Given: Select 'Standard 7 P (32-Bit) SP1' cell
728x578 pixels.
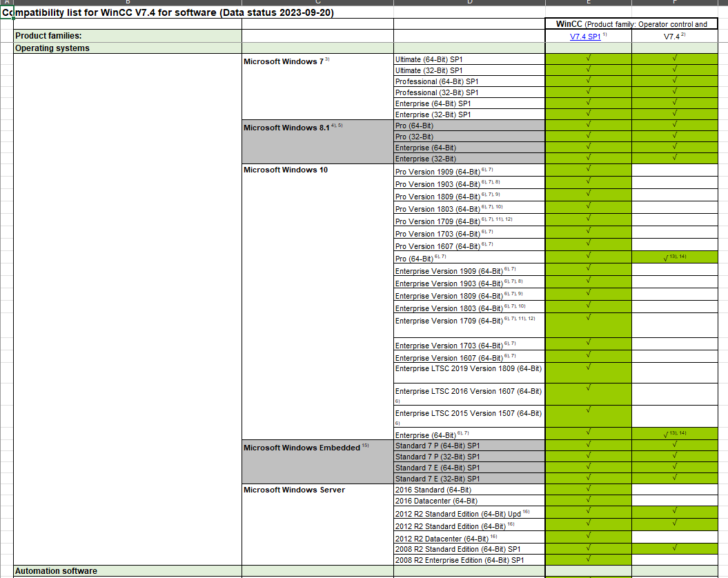Looking at the screenshot, I should (x=469, y=457).
